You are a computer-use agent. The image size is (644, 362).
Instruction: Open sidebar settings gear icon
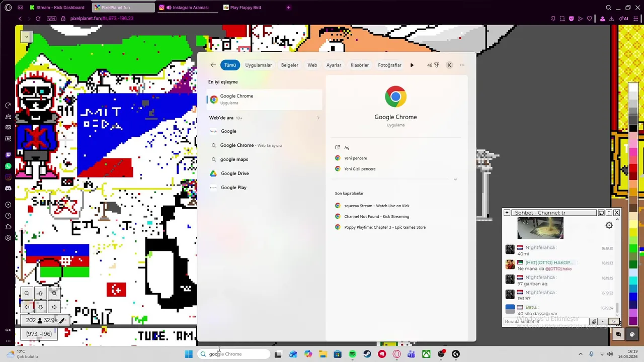click(x=8, y=238)
